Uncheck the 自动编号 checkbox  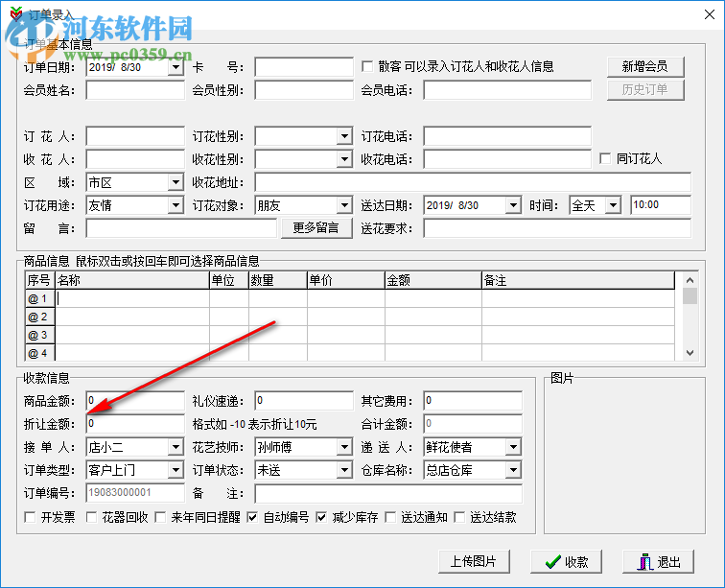(252, 517)
